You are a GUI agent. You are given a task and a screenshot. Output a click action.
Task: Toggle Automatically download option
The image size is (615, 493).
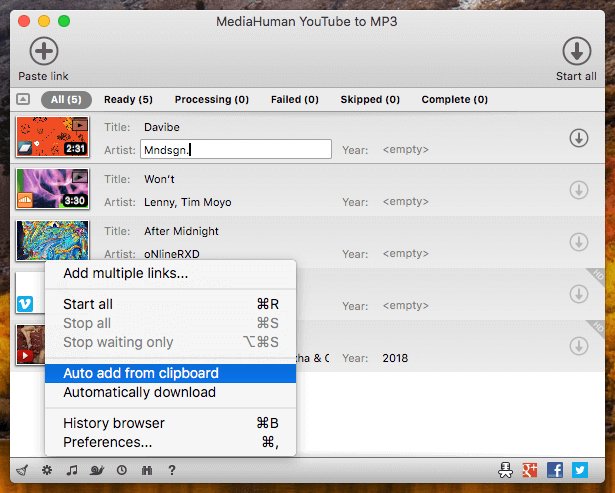coord(171,392)
